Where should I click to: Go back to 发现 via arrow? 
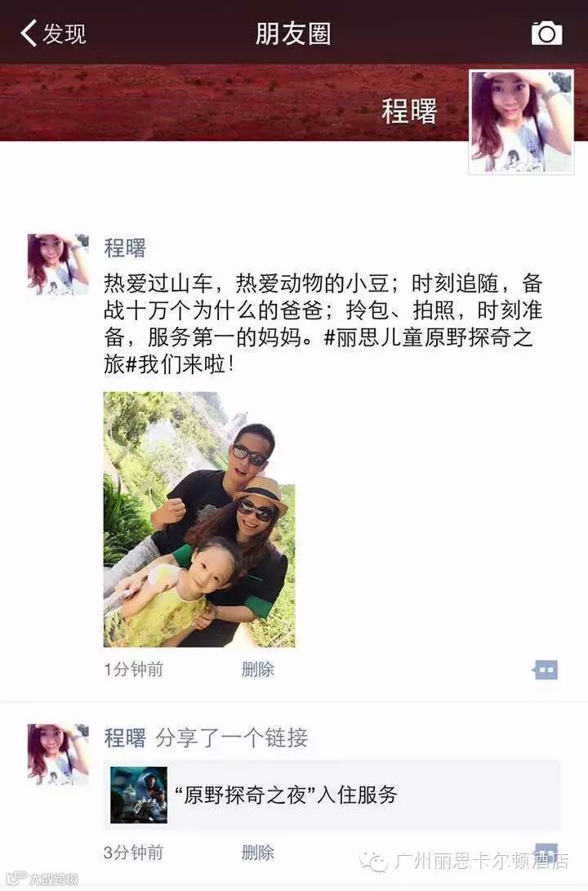click(29, 33)
